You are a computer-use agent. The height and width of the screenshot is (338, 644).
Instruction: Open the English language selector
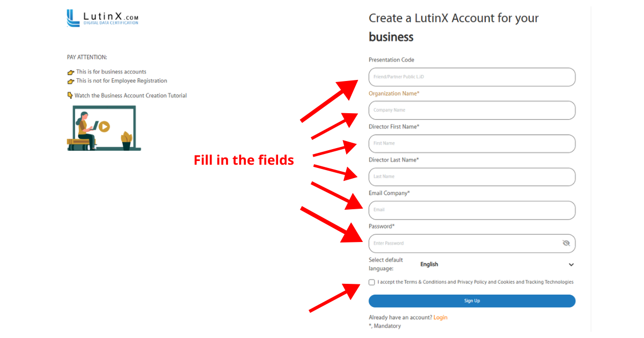click(x=429, y=264)
